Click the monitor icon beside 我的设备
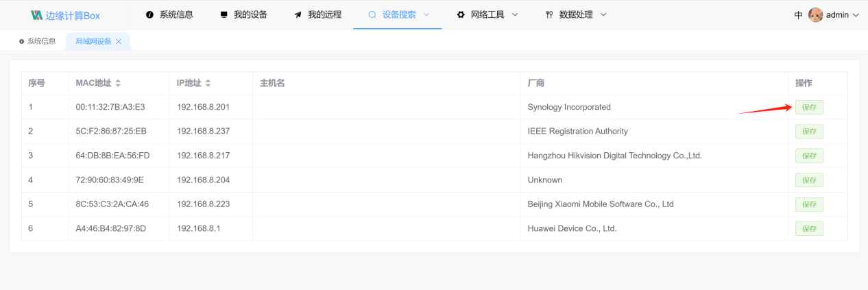 click(224, 14)
